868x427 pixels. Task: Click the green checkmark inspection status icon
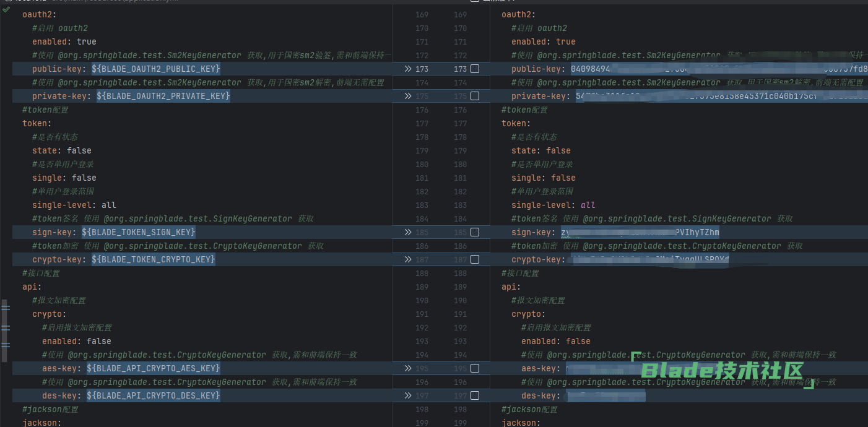[6, 9]
